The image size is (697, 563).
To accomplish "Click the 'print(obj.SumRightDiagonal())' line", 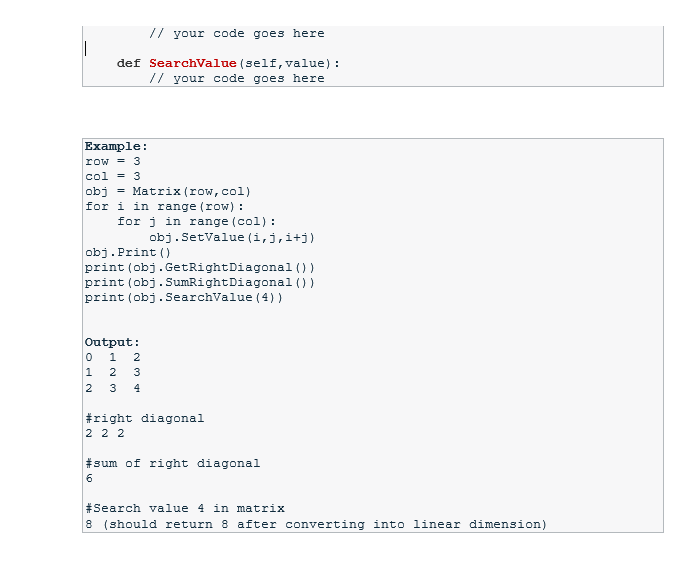I will pos(200,283).
